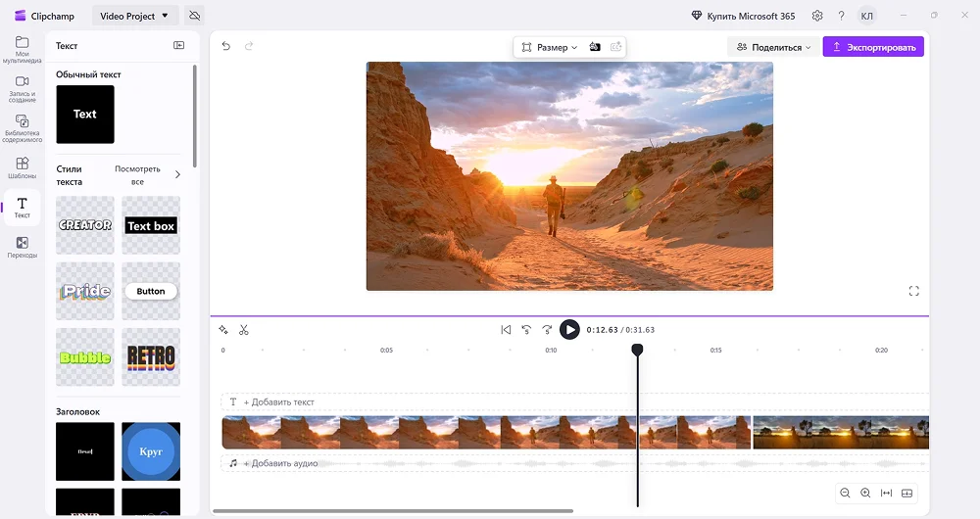This screenshot has width=980, height=519.
Task: Select the Круг title preset
Action: (151, 451)
